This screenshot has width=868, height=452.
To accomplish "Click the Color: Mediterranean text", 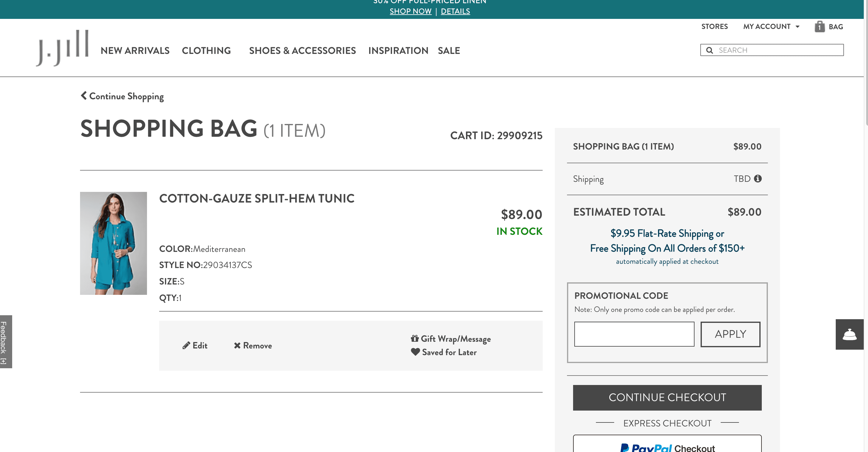I will (x=202, y=249).
